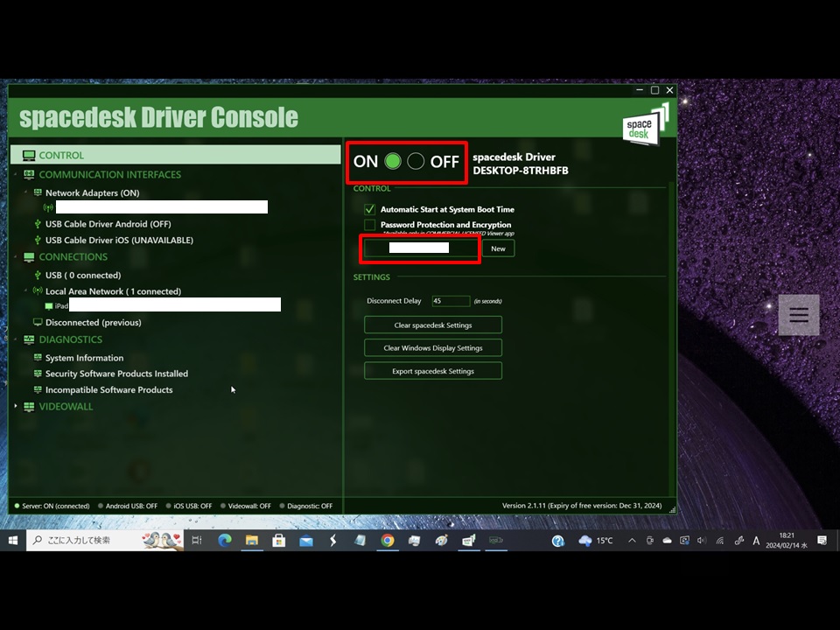Open the hamburger menu button on the desktop
This screenshot has width=840, height=630.
799,315
